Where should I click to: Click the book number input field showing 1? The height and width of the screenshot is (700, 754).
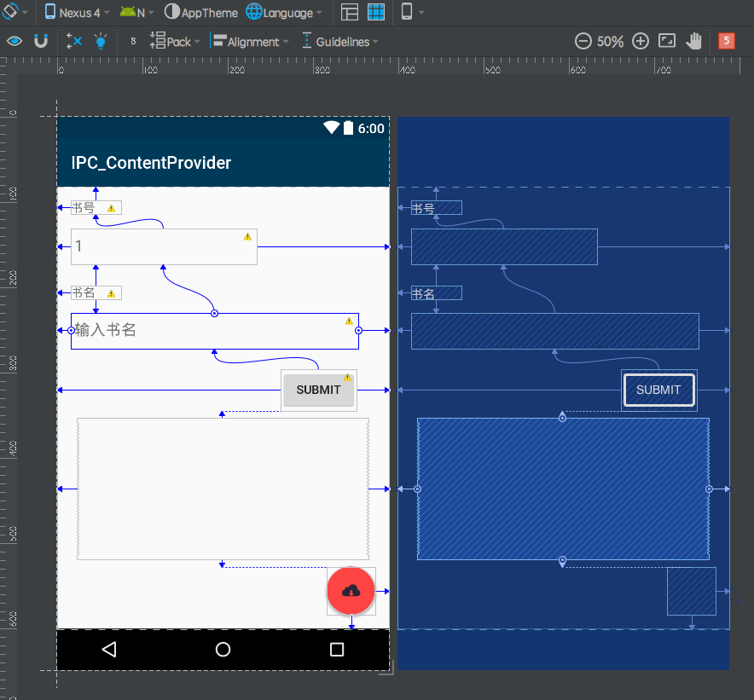coord(164,246)
